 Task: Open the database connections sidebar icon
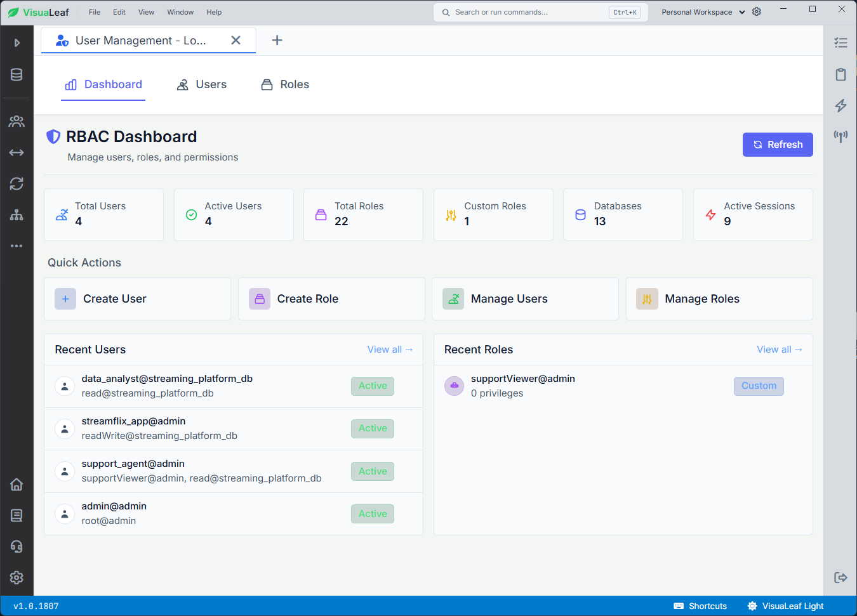[x=17, y=75]
